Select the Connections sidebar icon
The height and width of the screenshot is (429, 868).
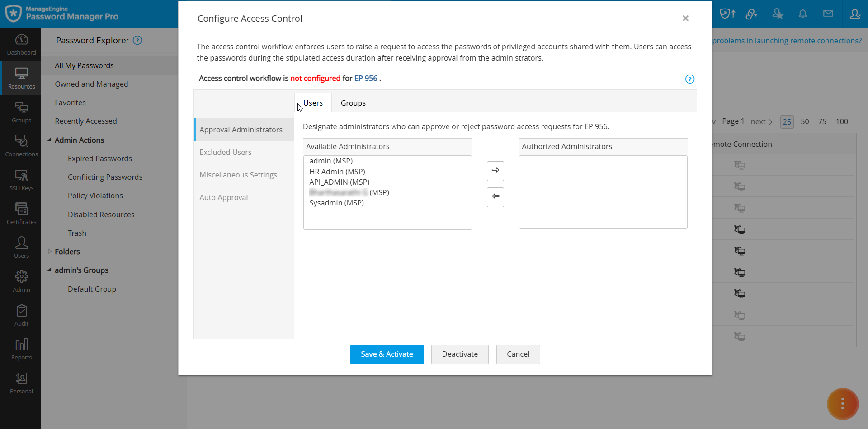tap(21, 145)
